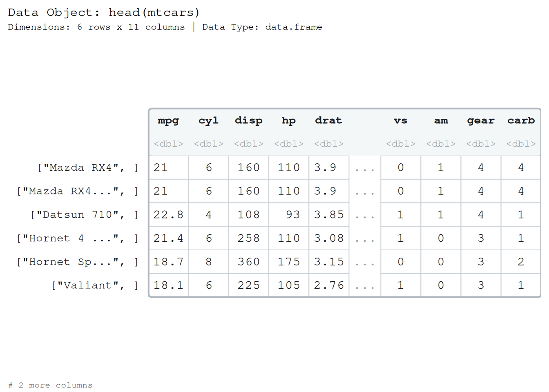Select the carb column header
The width and height of the screenshot is (549, 392).
tap(521, 120)
